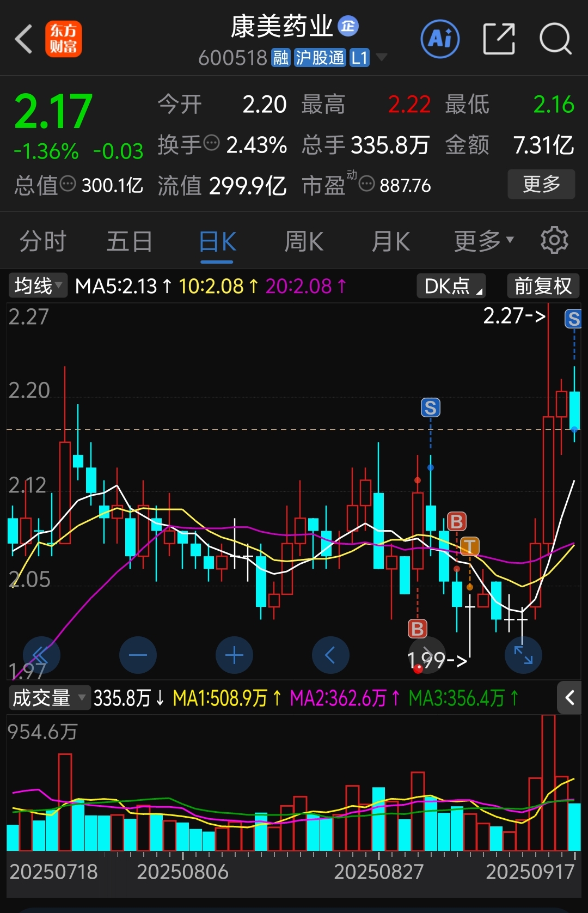Image resolution: width=588 pixels, height=913 pixels.
Task: Tap date label 20250827
Action: click(x=378, y=872)
